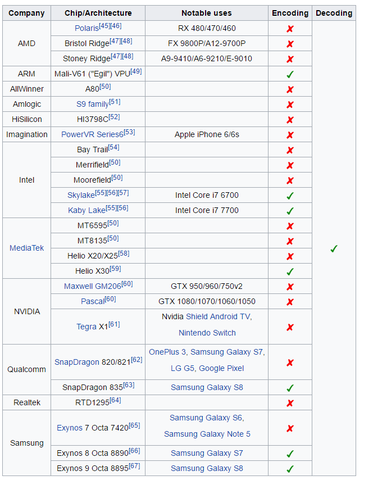Viewport: 373px width, 480px height.
Task: Click the red X in Bristol Ridge row
Action: pyautogui.click(x=290, y=44)
